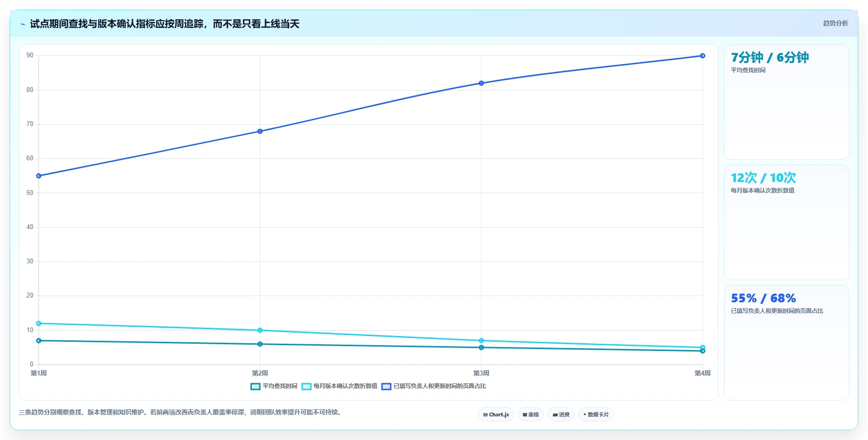Click the Chart.js tag pill
The height and width of the screenshot is (440, 868).
(x=496, y=414)
